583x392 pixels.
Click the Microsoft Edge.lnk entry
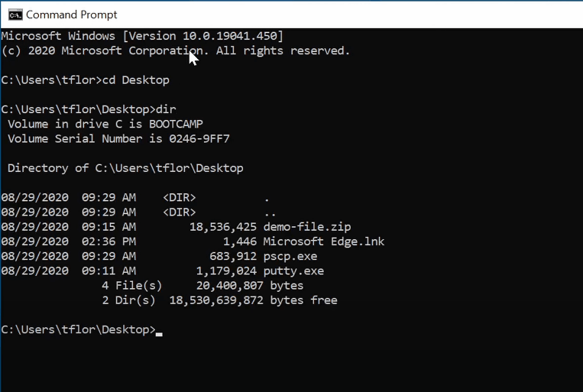click(x=324, y=241)
